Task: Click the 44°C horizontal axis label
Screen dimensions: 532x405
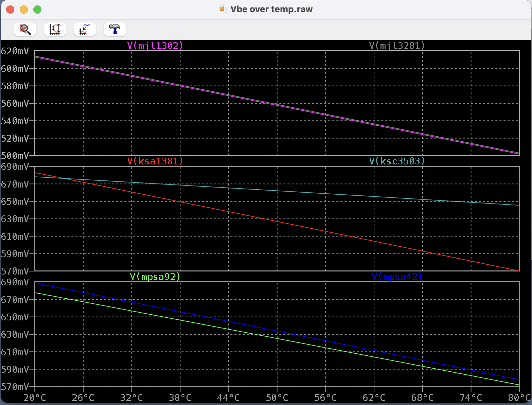Action: coord(229,398)
